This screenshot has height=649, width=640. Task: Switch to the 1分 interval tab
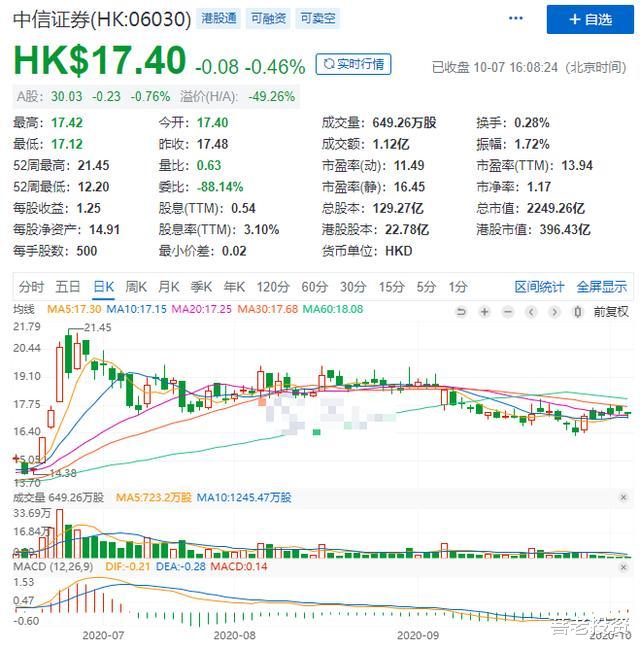click(458, 287)
